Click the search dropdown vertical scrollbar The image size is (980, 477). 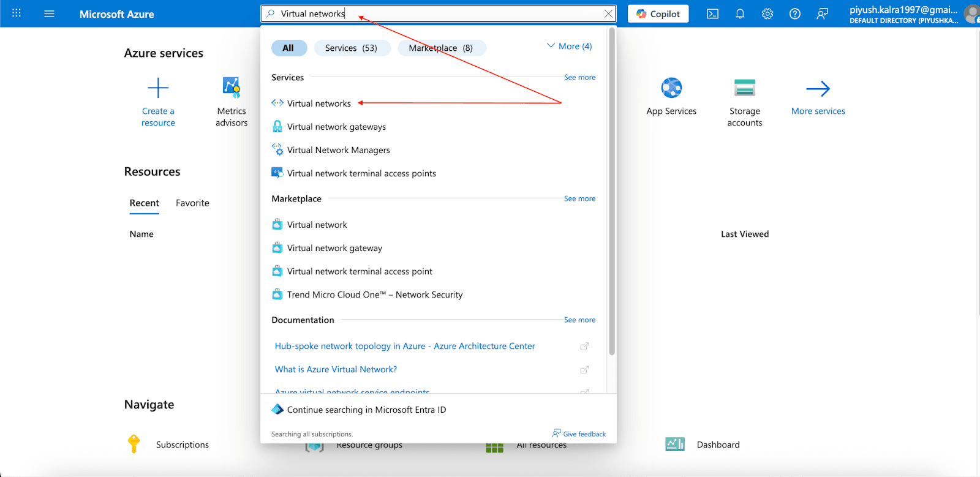pos(611,191)
